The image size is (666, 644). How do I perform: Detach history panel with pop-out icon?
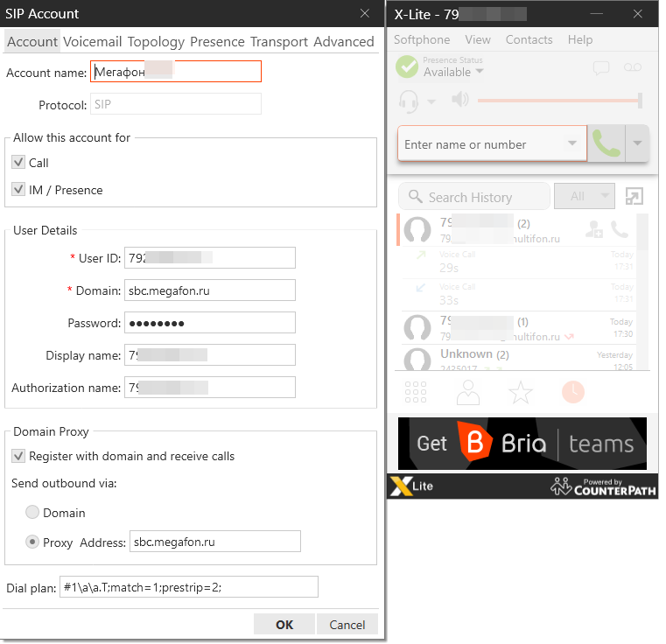(634, 196)
